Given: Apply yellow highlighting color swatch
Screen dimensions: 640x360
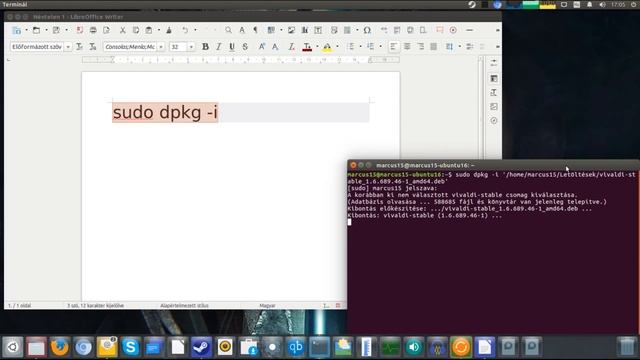Looking at the screenshot, I should point(327,47).
